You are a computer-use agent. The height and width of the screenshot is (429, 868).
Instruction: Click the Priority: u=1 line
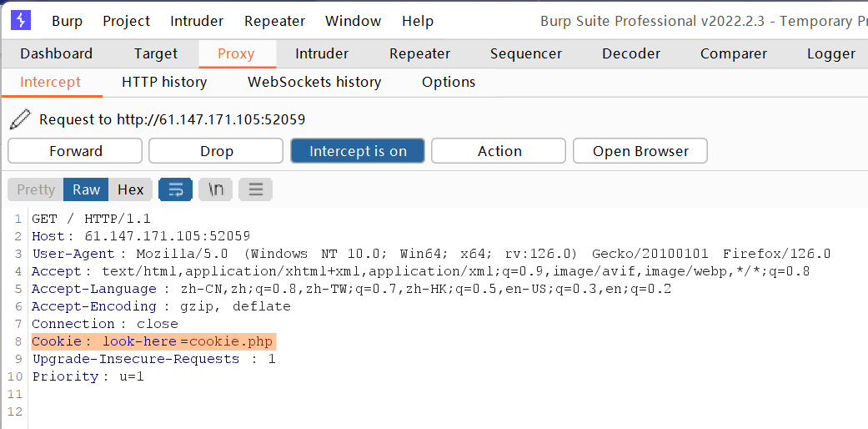[x=88, y=377]
